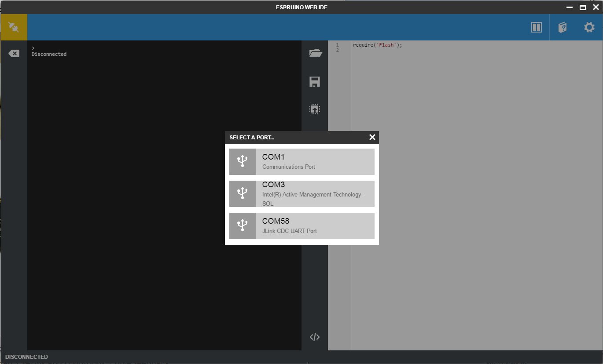603x364 pixels.
Task: Click the connect/disconnect plug icon
Action: coord(14,27)
